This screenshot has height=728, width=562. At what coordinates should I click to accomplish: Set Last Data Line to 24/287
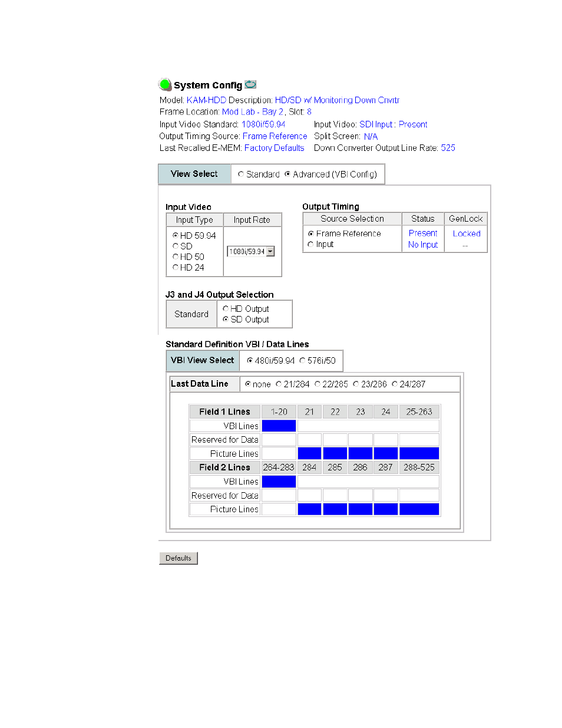point(395,384)
